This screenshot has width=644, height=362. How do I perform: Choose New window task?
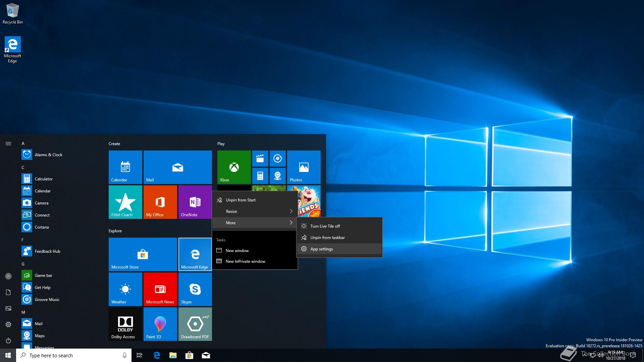255,251
